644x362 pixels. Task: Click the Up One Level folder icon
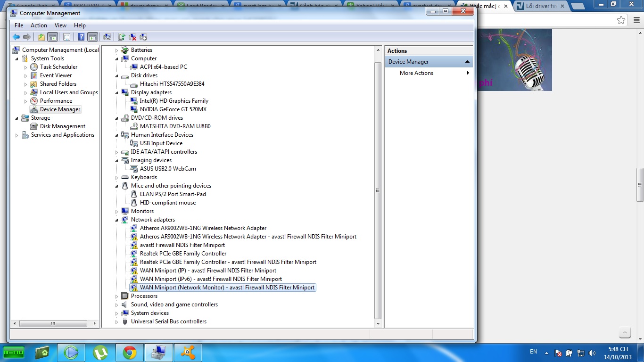(41, 37)
